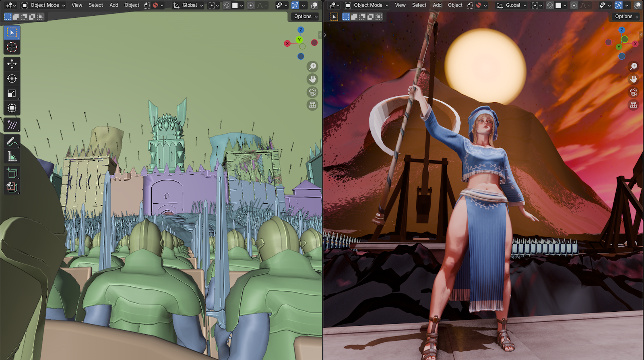The width and height of the screenshot is (644, 360).
Task: Click pan hand icon in right viewport
Action: coord(634,79)
